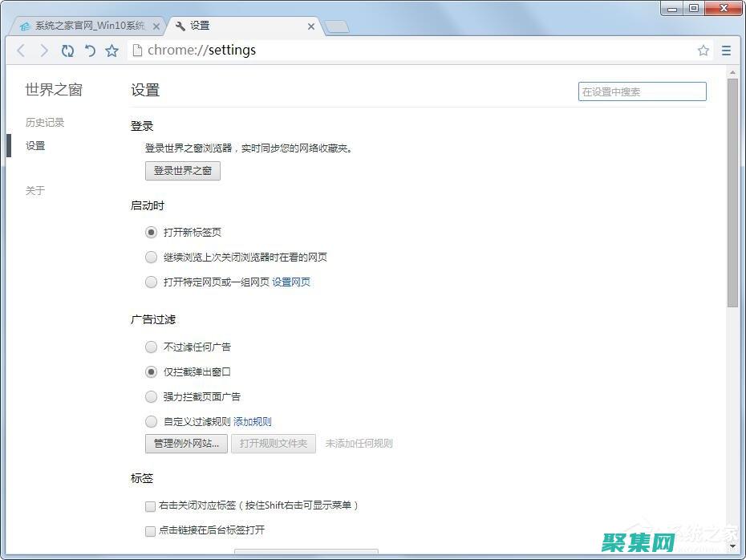746x560 pixels.
Task: Open the 设置网页 link
Action: (x=291, y=282)
